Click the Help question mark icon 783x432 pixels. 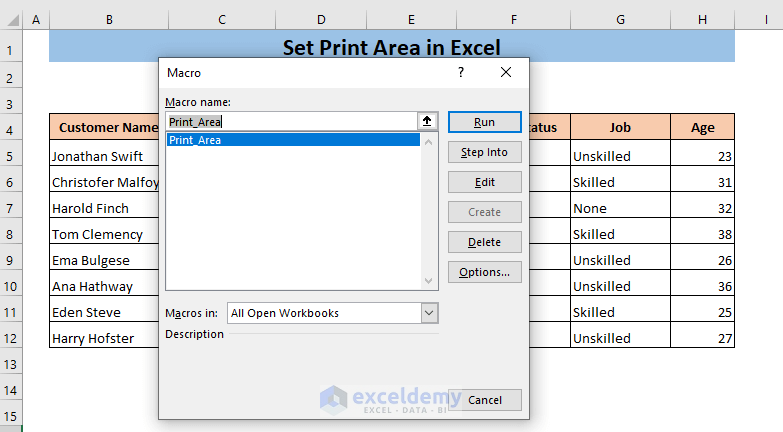pos(461,72)
